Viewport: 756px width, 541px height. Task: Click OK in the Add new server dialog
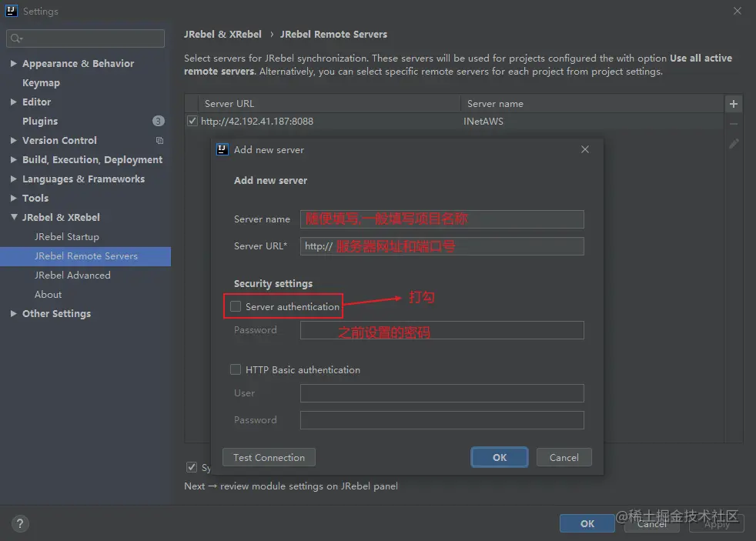click(500, 457)
